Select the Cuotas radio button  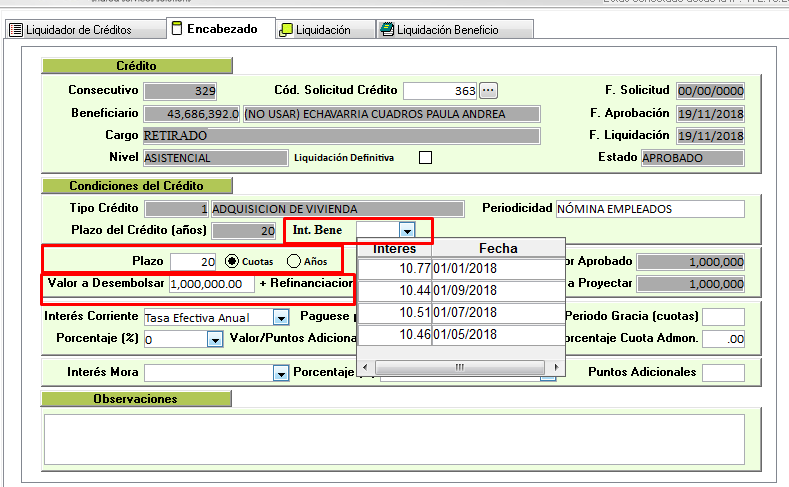pyautogui.click(x=233, y=261)
